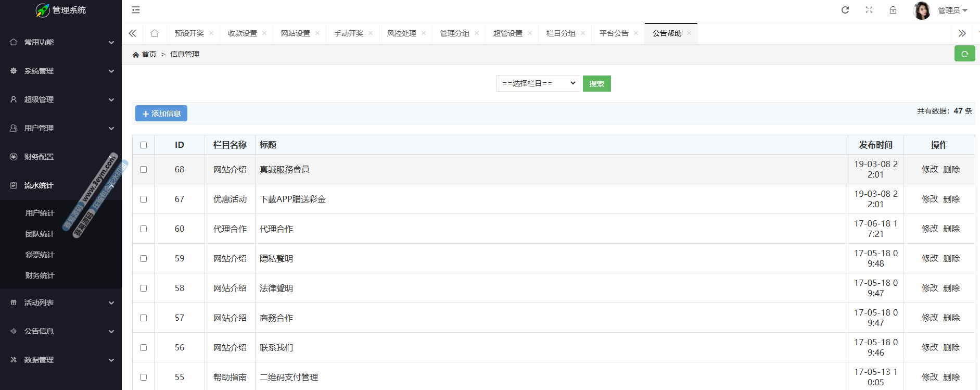
Task: Click the lock screen icon
Action: point(893,10)
